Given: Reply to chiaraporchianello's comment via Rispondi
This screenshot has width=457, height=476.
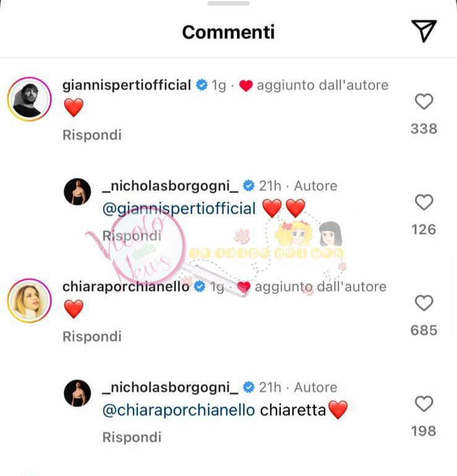Looking at the screenshot, I should coord(92,336).
